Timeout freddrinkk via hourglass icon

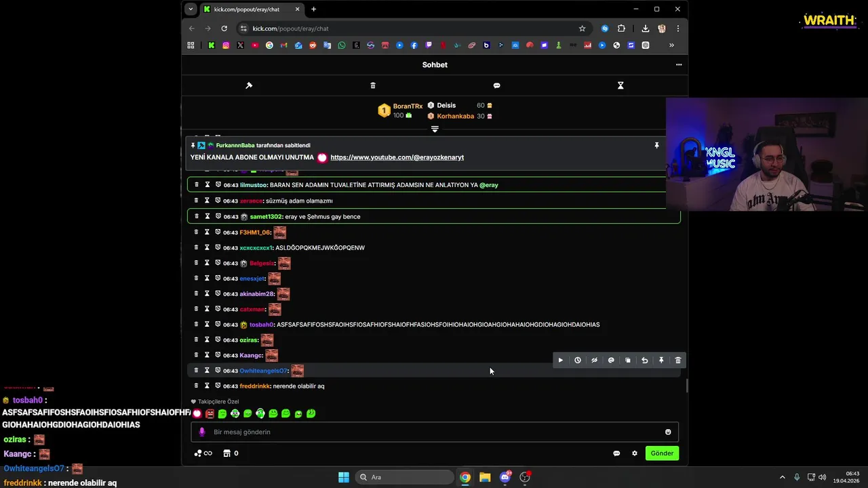coord(207,386)
